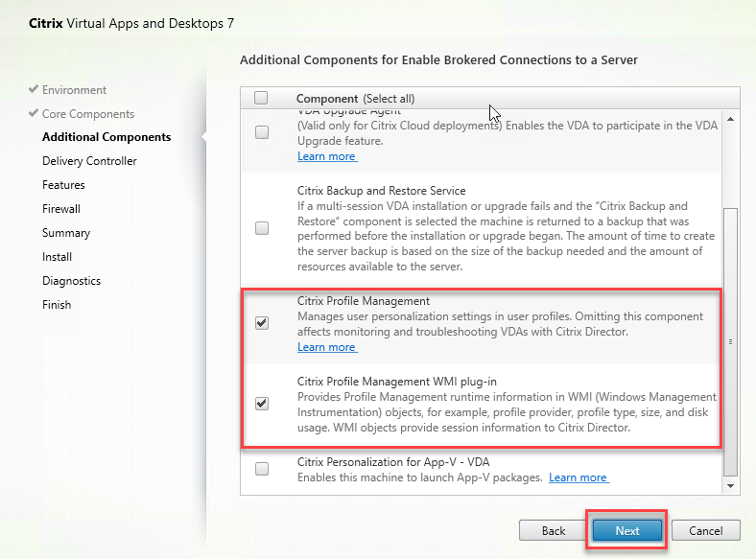This screenshot has height=559, width=756.
Task: Open Learn more under Citrix Profile Management
Action: coord(326,347)
